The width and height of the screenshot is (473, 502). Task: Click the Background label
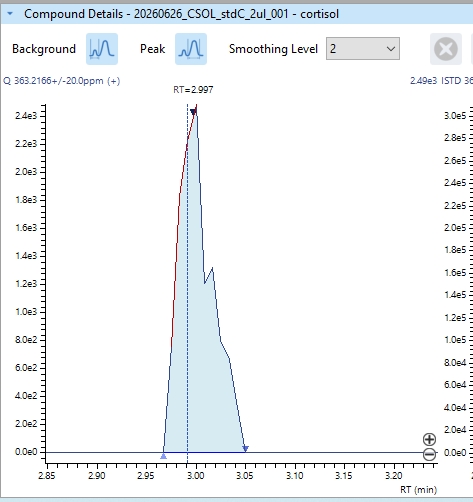[x=44, y=49]
